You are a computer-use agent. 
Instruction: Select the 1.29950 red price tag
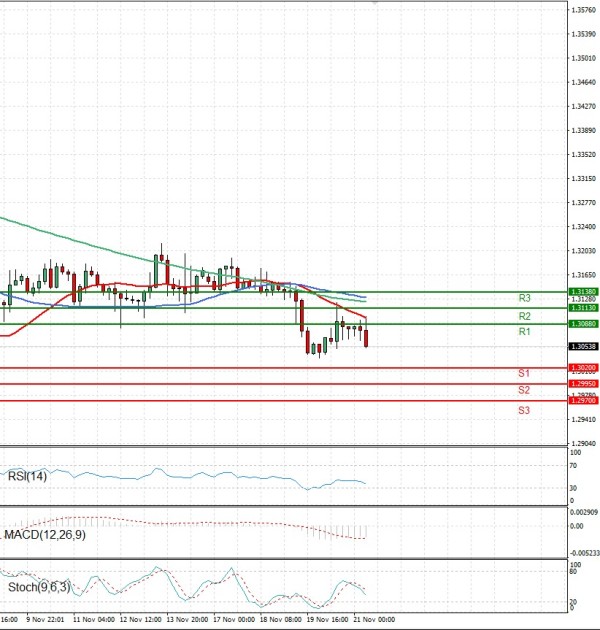583,383
